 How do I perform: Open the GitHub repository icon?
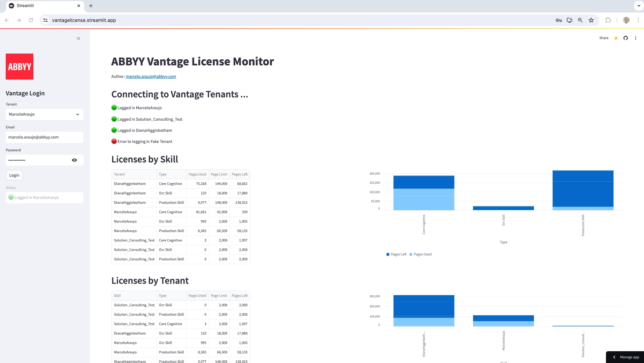[625, 38]
